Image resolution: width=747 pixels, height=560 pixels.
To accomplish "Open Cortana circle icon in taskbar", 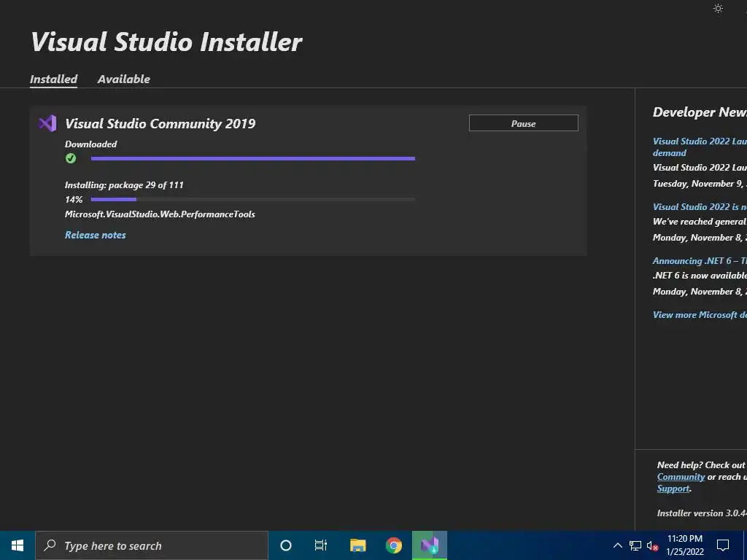I will tap(286, 545).
